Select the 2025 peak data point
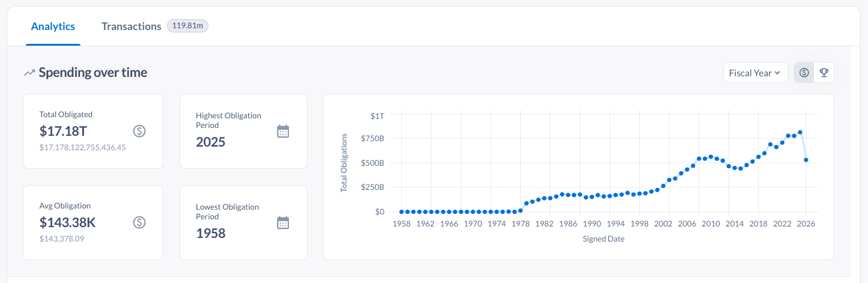This screenshot has height=283, width=868. (800, 132)
